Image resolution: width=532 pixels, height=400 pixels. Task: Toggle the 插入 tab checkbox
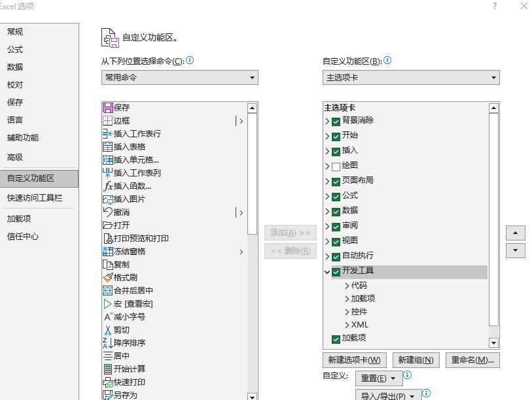[336, 152]
